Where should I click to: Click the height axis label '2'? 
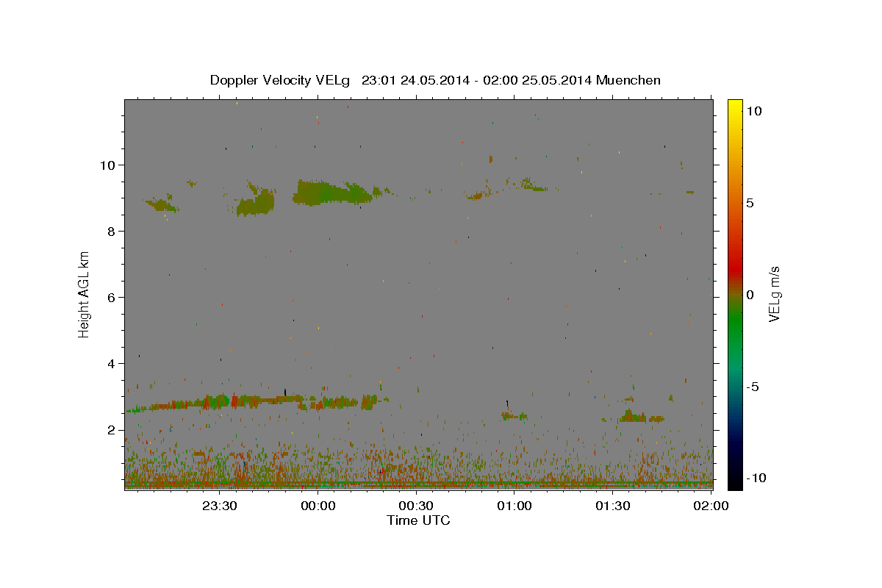[112, 430]
